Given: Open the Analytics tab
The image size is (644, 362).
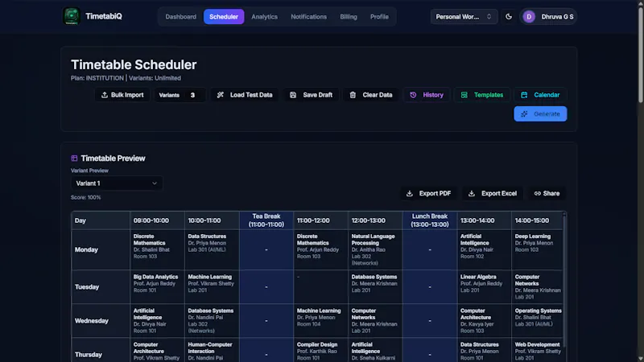Looking at the screenshot, I should [265, 17].
